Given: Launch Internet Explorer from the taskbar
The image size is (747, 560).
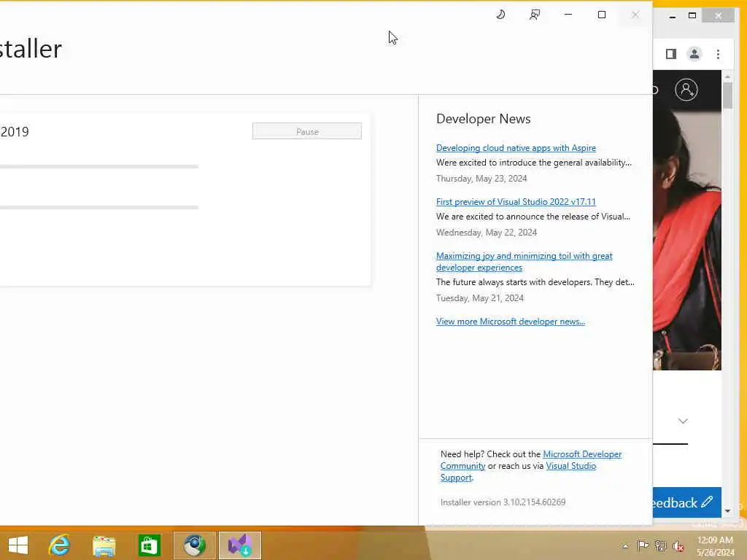Looking at the screenshot, I should [59, 545].
